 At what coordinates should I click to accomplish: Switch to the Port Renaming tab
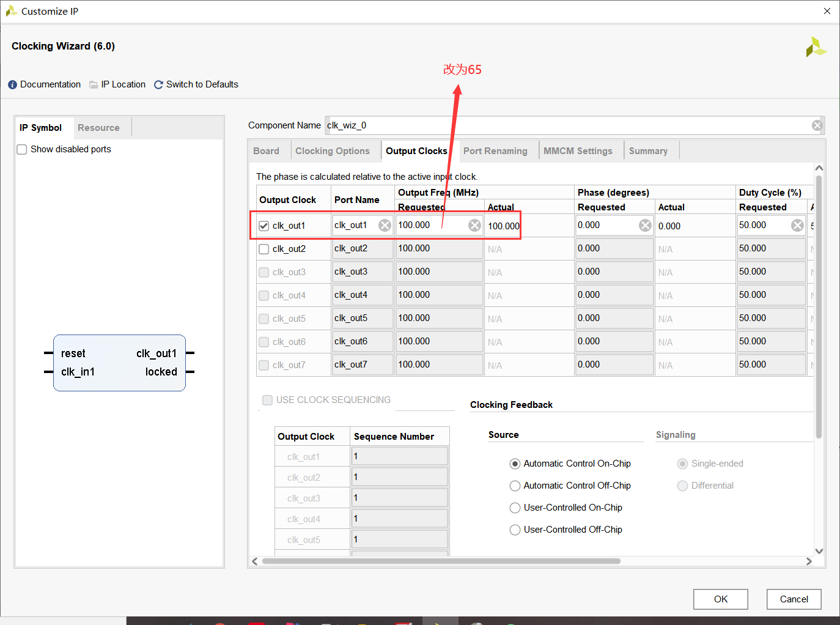coord(495,151)
